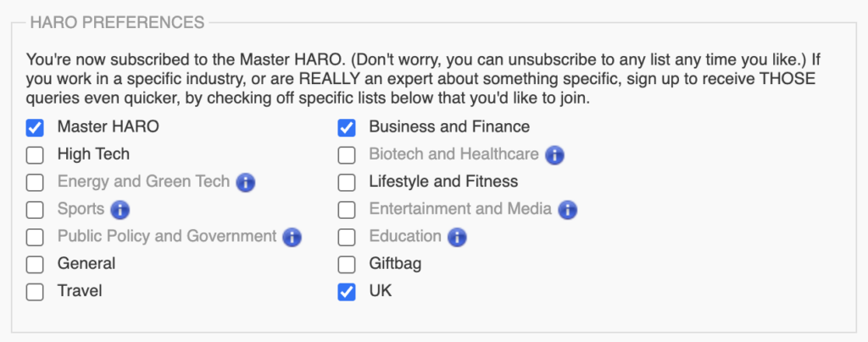
Task: Toggle the Sports list checkbox
Action: [x=35, y=210]
